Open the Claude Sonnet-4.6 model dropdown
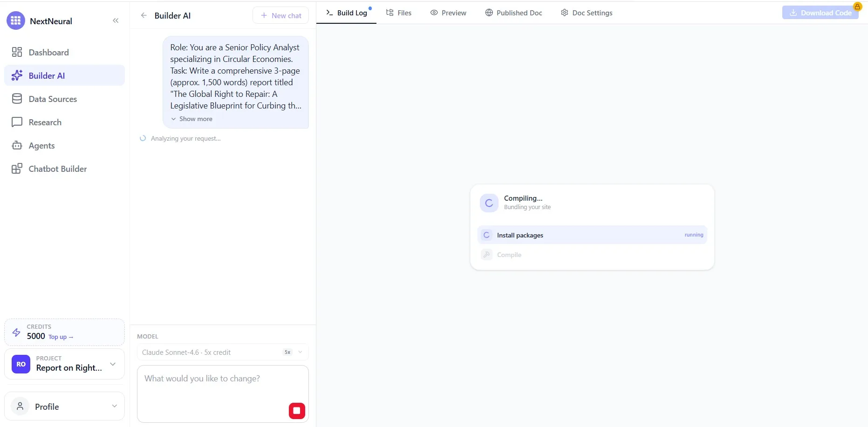This screenshot has width=868, height=427. click(x=223, y=352)
